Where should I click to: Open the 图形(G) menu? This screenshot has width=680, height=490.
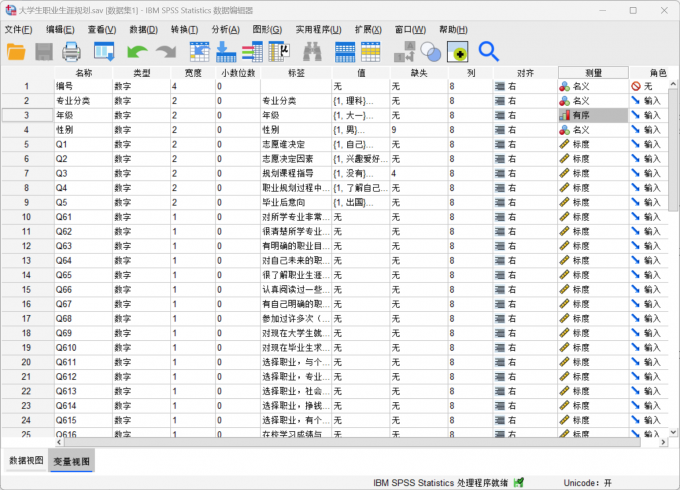267,29
